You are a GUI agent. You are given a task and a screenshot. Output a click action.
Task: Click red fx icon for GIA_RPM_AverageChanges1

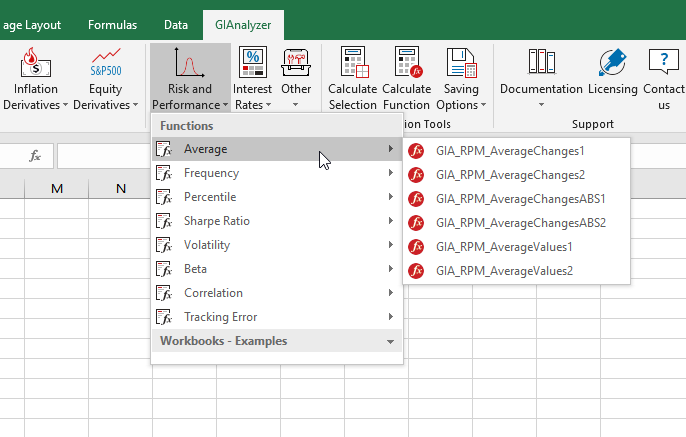click(416, 151)
